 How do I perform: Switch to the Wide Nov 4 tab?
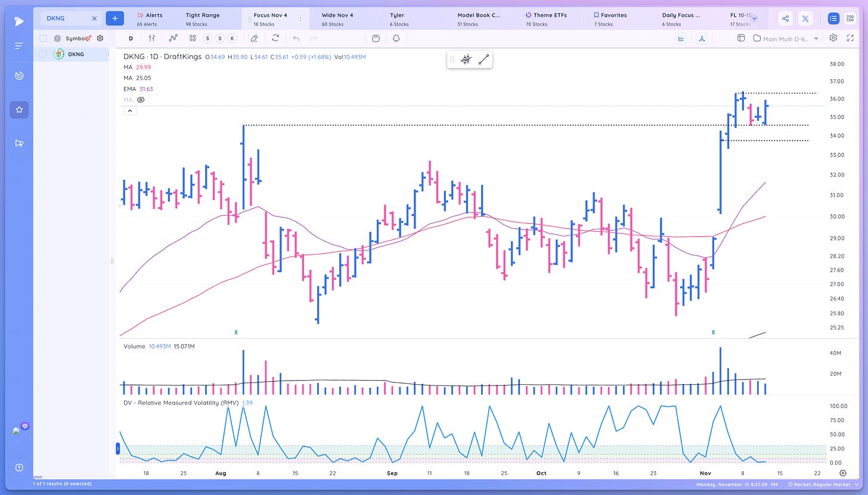[x=337, y=19]
